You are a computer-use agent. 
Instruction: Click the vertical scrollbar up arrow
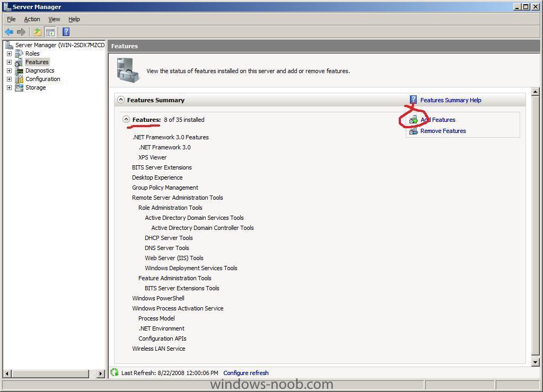coord(536,92)
